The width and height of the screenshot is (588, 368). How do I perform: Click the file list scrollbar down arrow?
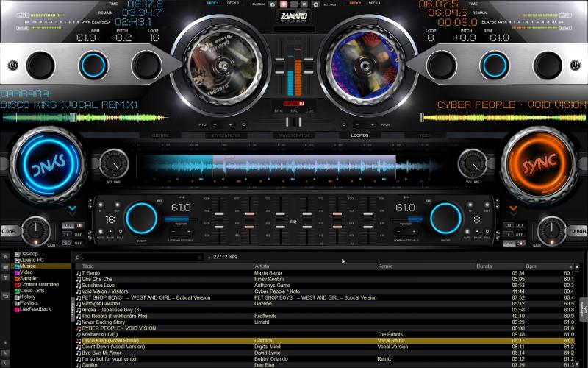pos(577,364)
